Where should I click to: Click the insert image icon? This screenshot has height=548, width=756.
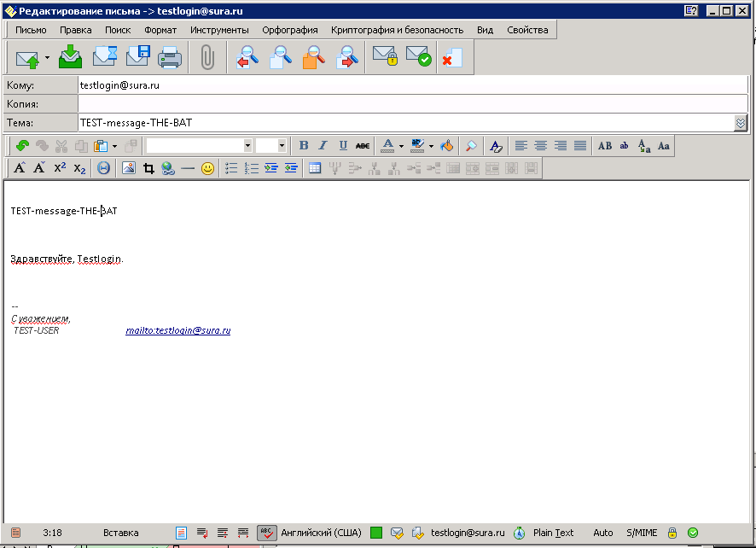[129, 168]
